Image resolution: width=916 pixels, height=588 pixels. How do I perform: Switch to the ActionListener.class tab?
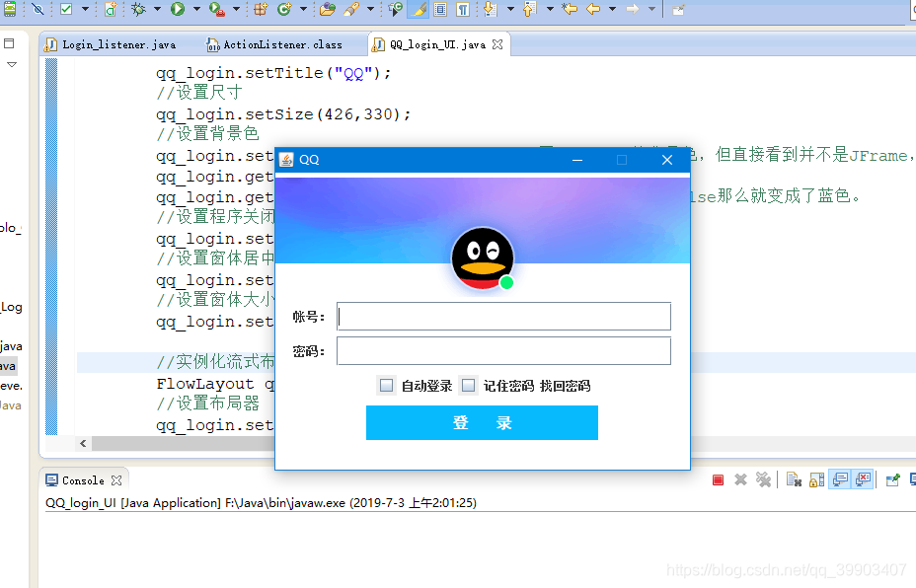point(274,44)
